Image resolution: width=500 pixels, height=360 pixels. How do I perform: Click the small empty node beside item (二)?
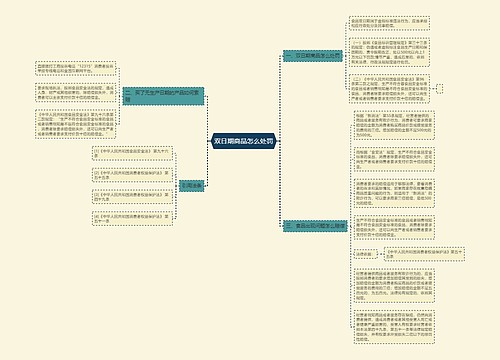[440, 89]
